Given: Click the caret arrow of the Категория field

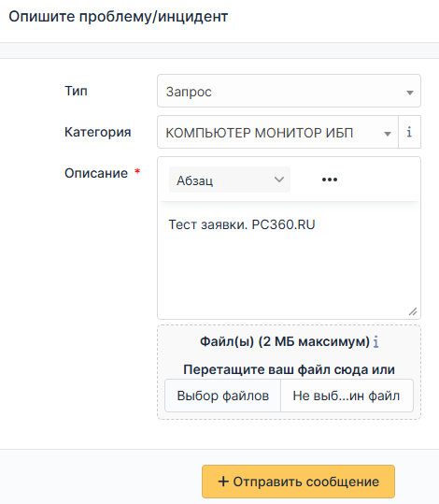Looking at the screenshot, I should pyautogui.click(x=388, y=134).
